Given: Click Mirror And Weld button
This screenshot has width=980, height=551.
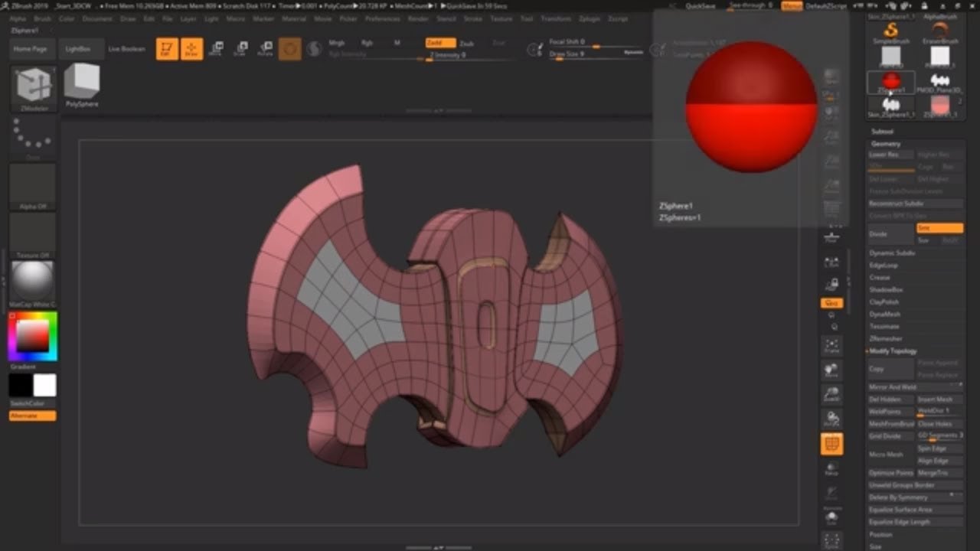Looking at the screenshot, I should pyautogui.click(x=915, y=387).
